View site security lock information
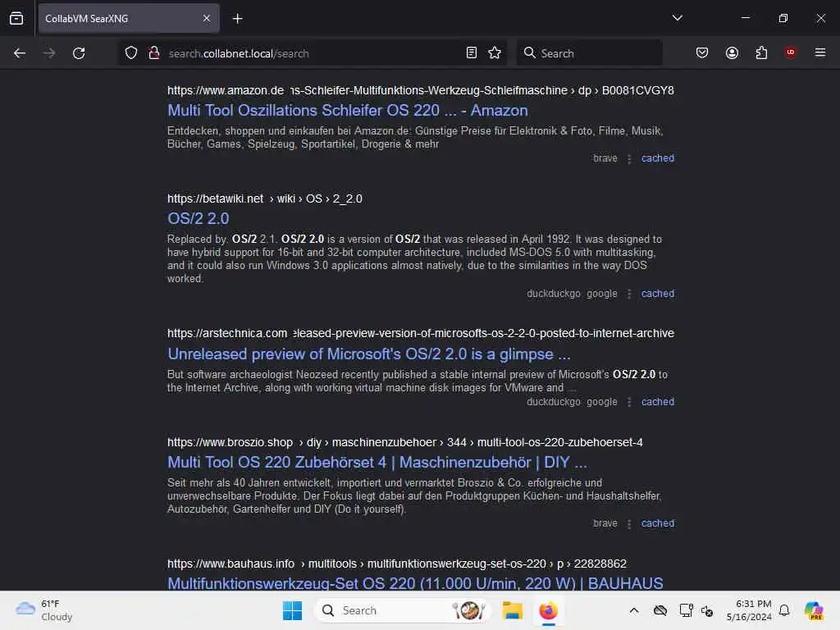 tap(154, 53)
